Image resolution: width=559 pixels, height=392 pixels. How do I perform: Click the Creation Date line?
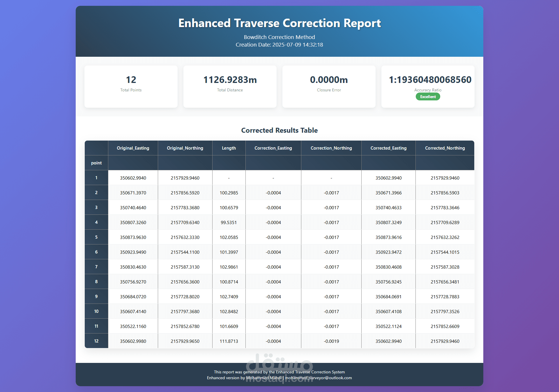coord(279,45)
